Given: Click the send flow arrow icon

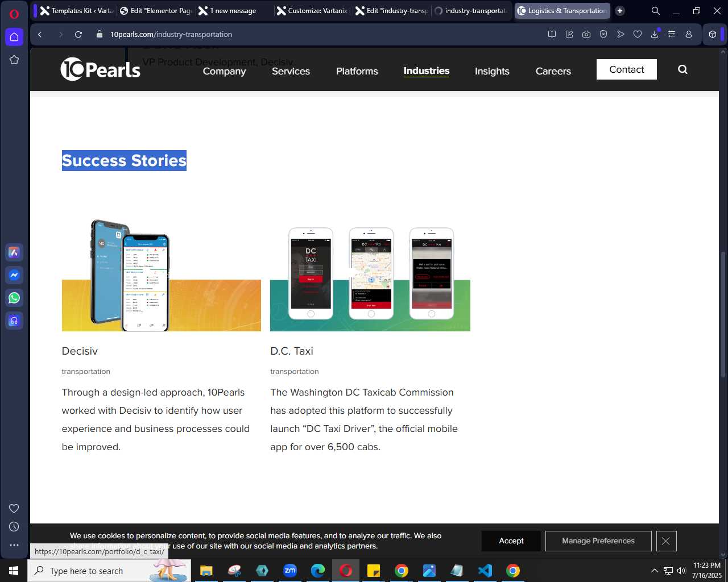Looking at the screenshot, I should pyautogui.click(x=621, y=34).
